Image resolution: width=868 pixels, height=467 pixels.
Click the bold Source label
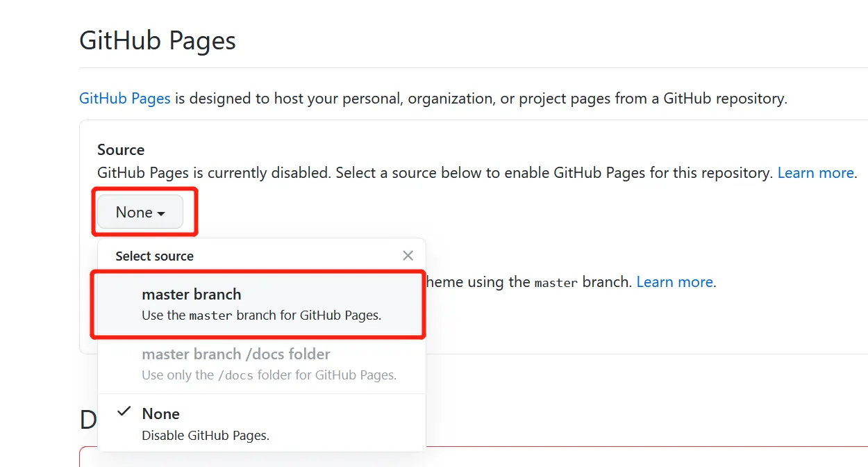tap(121, 150)
